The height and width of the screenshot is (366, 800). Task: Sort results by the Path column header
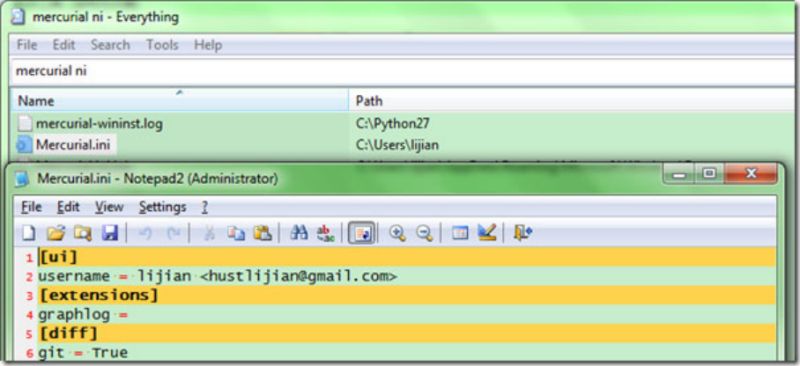(571, 101)
